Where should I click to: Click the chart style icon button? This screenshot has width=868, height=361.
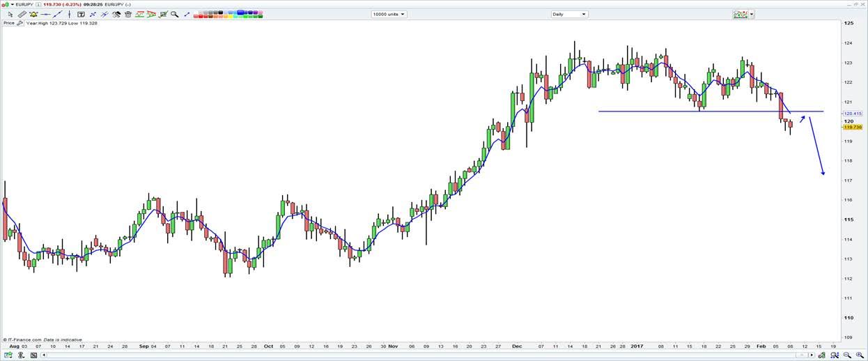click(740, 14)
